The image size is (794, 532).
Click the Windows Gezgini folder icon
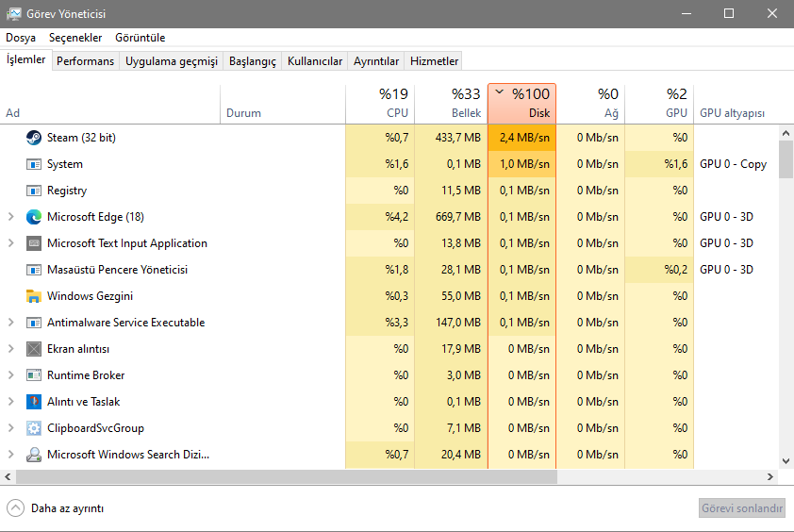(34, 296)
